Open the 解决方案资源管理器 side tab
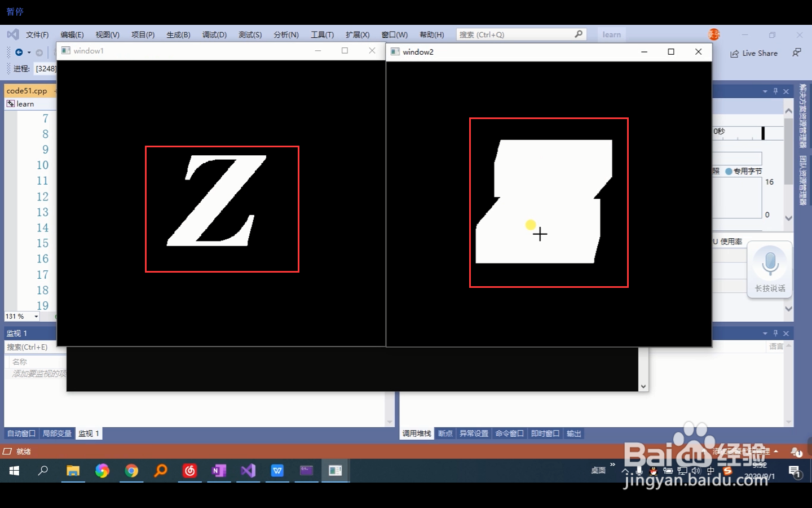The width and height of the screenshot is (812, 508). (803, 116)
